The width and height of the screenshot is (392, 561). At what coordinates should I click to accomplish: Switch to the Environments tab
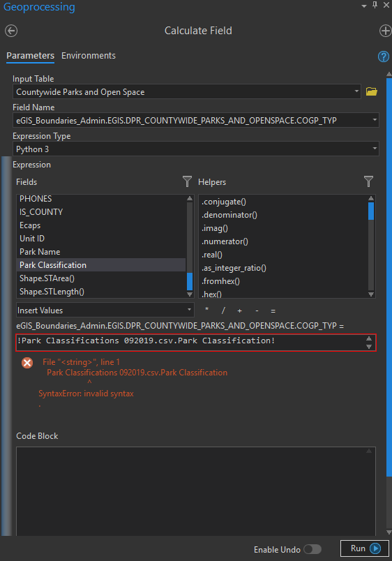89,56
